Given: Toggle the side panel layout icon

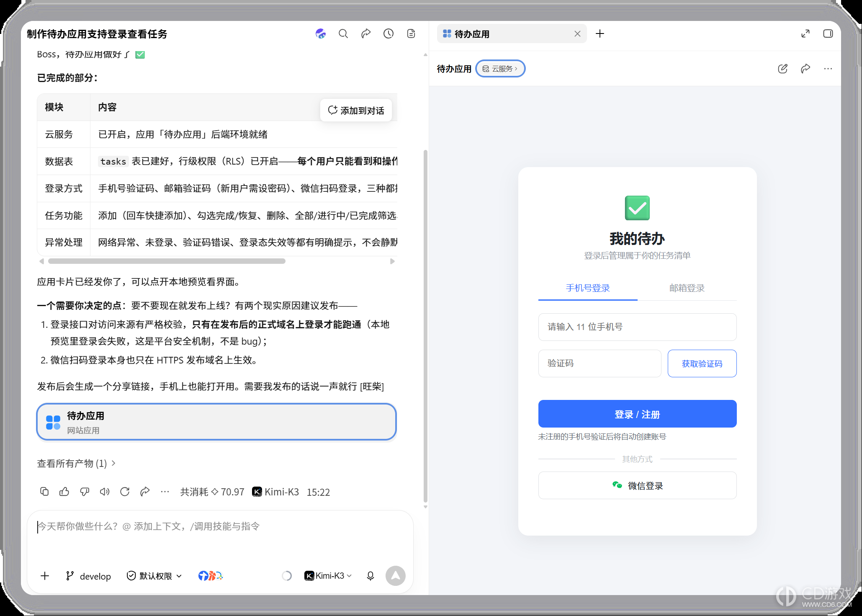Looking at the screenshot, I should (828, 34).
